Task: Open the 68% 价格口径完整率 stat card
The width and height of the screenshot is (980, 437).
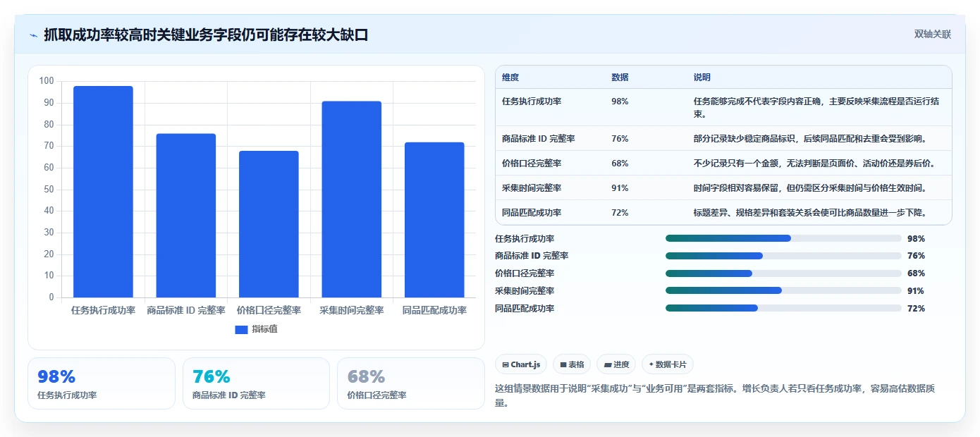Action: point(411,383)
